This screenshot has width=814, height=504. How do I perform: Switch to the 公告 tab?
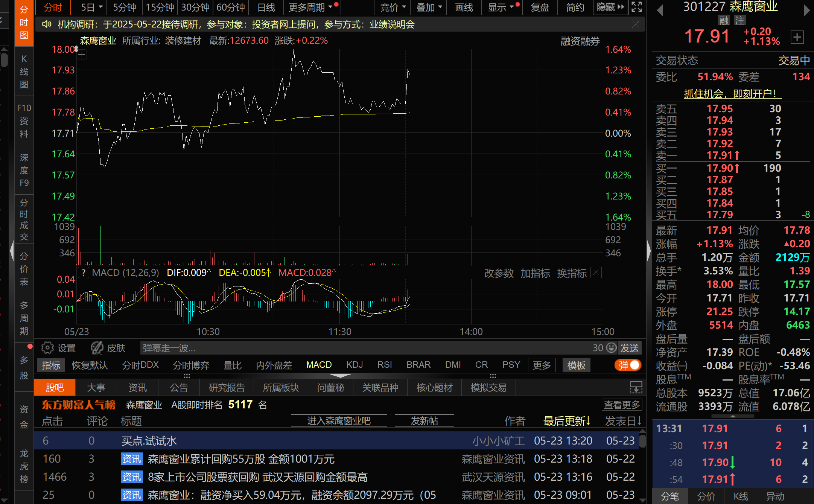pos(179,388)
